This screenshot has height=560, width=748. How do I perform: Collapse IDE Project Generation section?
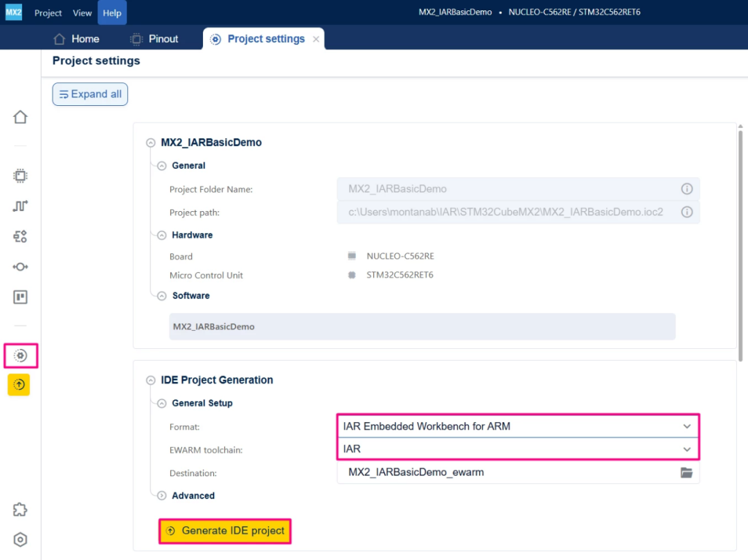[x=151, y=380]
